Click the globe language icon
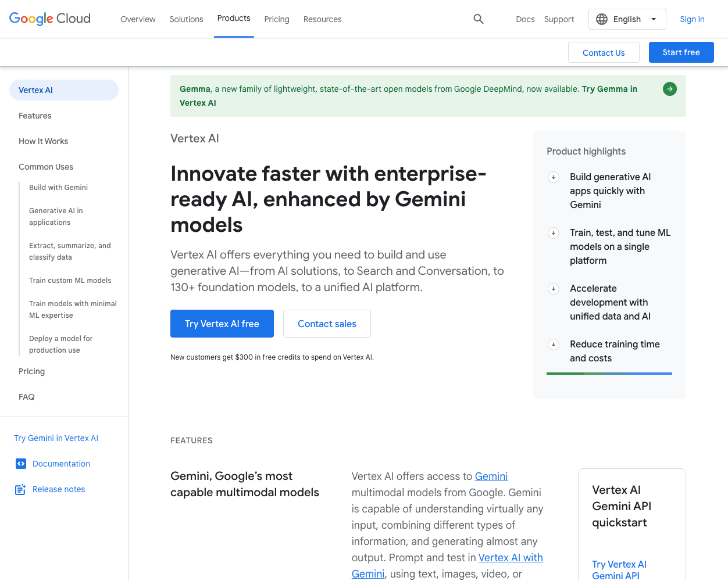Viewport: 728px width, 581px height. pos(602,19)
